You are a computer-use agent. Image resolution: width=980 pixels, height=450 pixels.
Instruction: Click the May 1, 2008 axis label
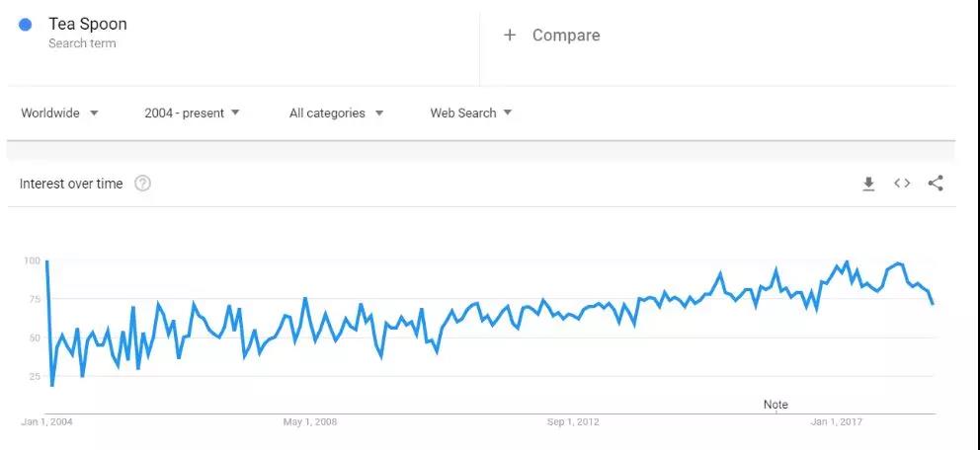(x=310, y=422)
